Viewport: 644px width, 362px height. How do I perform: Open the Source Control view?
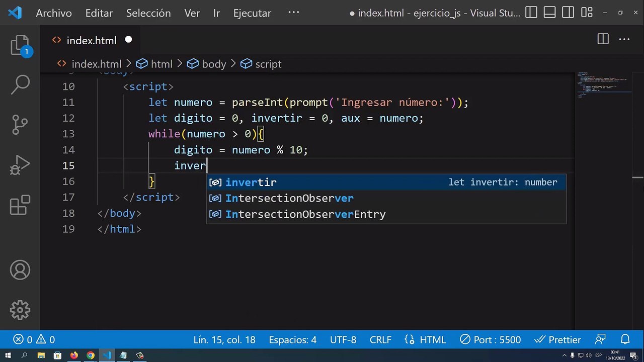[x=20, y=125]
